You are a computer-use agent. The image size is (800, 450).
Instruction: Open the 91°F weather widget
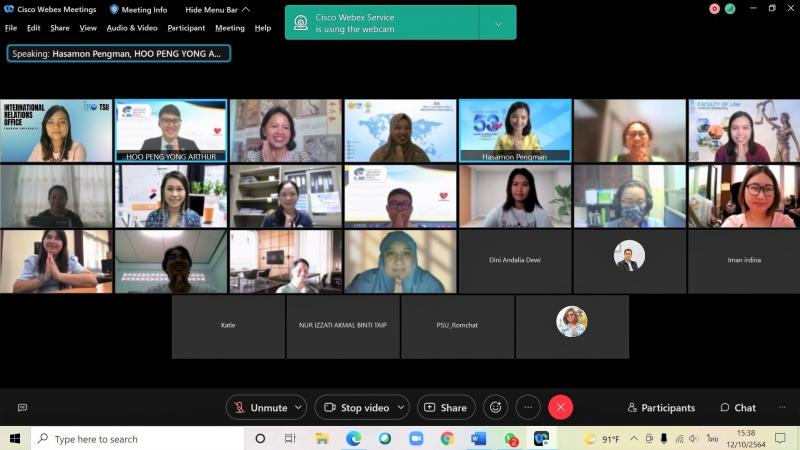[x=603, y=439]
